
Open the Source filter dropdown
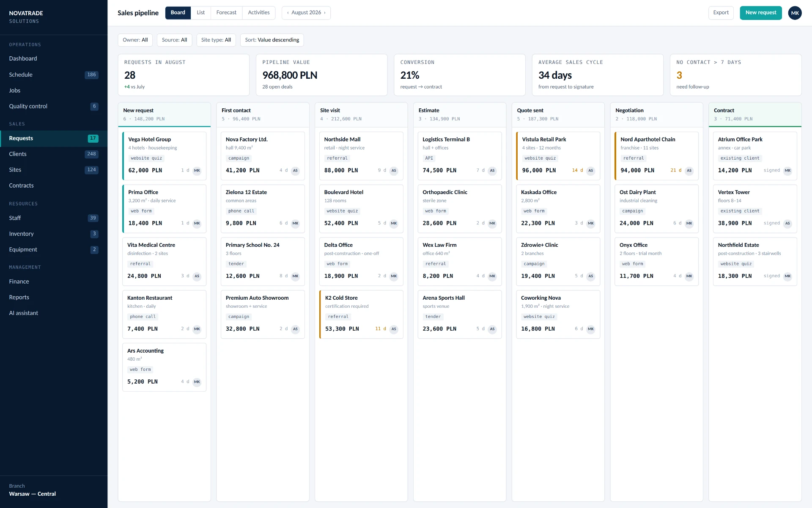(x=174, y=40)
